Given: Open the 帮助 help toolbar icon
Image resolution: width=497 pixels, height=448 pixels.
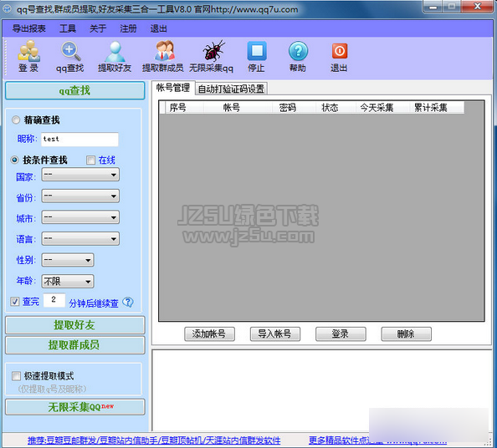Looking at the screenshot, I should click(x=298, y=56).
